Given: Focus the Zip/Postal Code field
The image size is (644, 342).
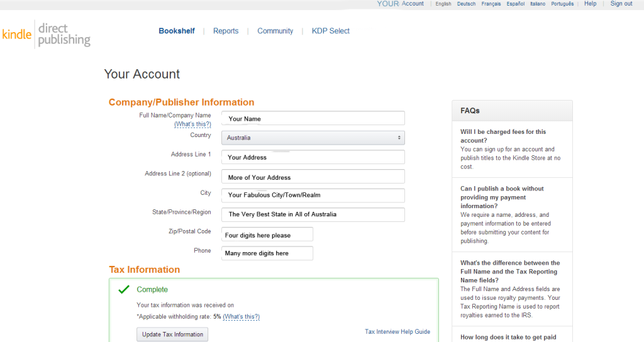Looking at the screenshot, I should click(x=267, y=234).
